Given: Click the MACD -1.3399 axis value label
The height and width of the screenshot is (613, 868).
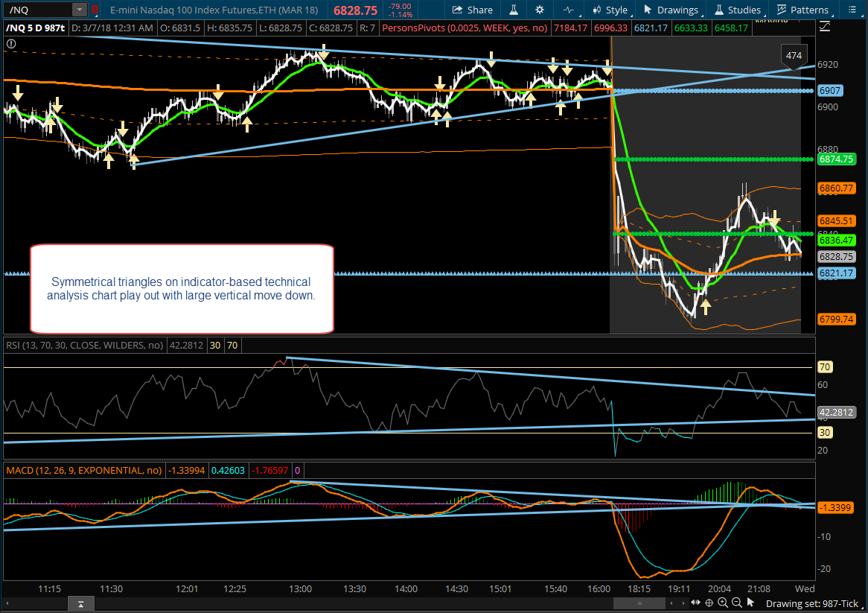Looking at the screenshot, I should [x=835, y=508].
